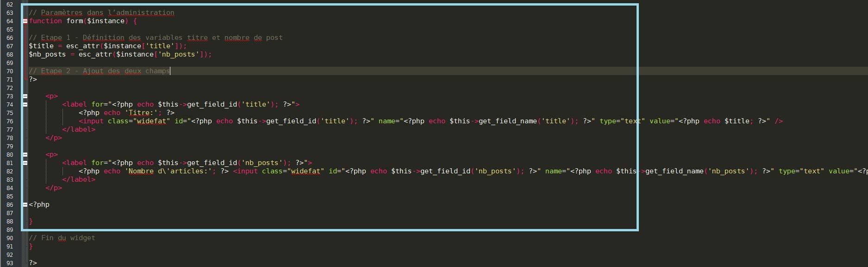868x267 pixels.
Task: Collapse the fold marker at line 86
Action: 25,205
